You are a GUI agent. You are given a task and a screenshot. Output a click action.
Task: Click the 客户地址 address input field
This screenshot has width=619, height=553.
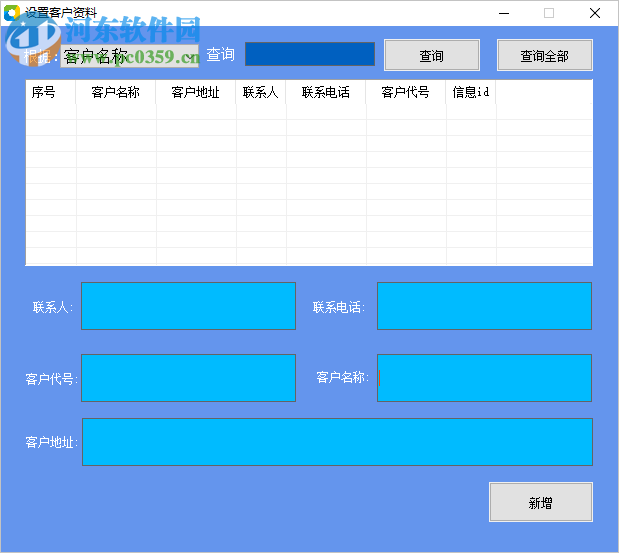coord(338,442)
